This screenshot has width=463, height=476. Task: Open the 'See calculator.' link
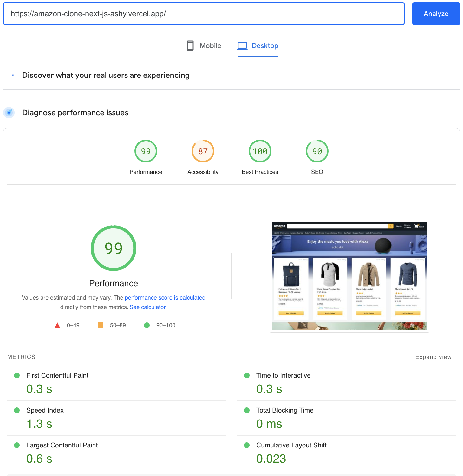(148, 307)
